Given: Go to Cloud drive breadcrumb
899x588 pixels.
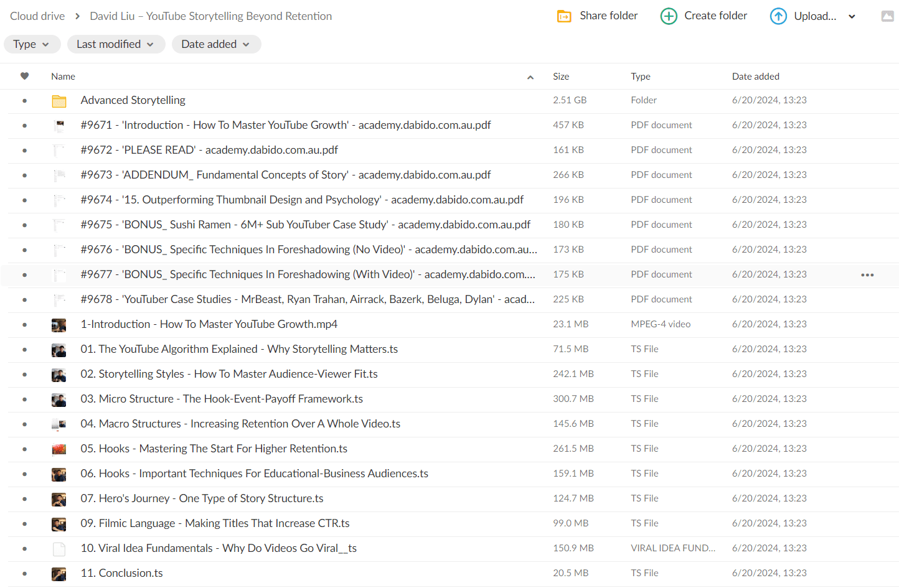Looking at the screenshot, I should (x=37, y=16).
